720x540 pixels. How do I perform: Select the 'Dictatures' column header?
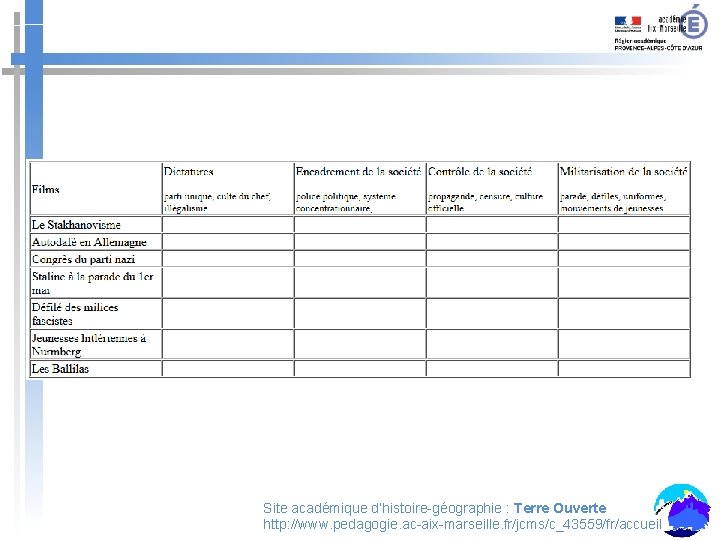(189, 172)
